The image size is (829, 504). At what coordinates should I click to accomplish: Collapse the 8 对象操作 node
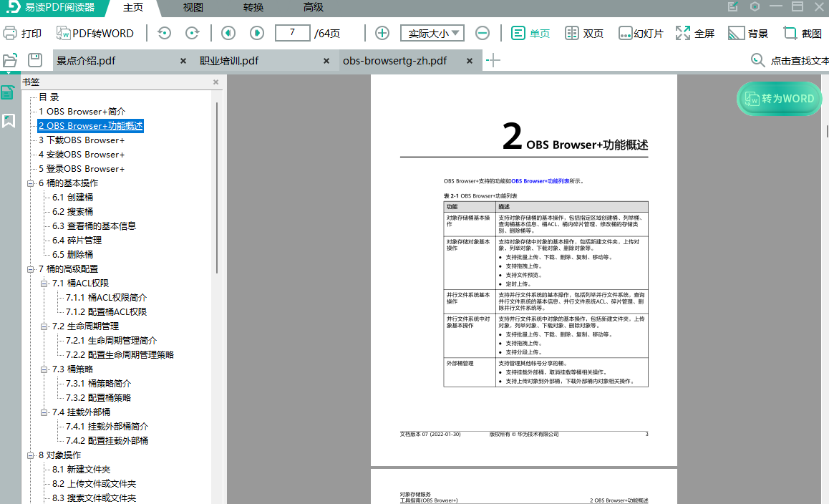click(31, 455)
